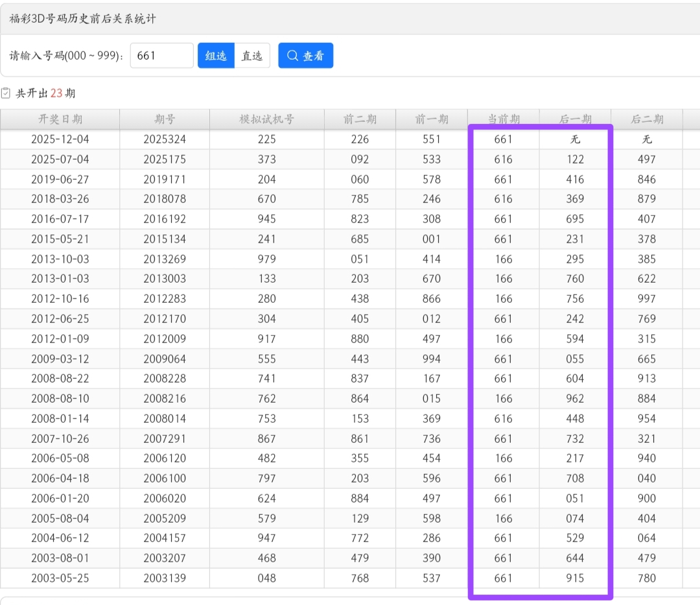
Task: Click the title 福彩3D号码历史前后关系统计
Action: click(x=82, y=19)
